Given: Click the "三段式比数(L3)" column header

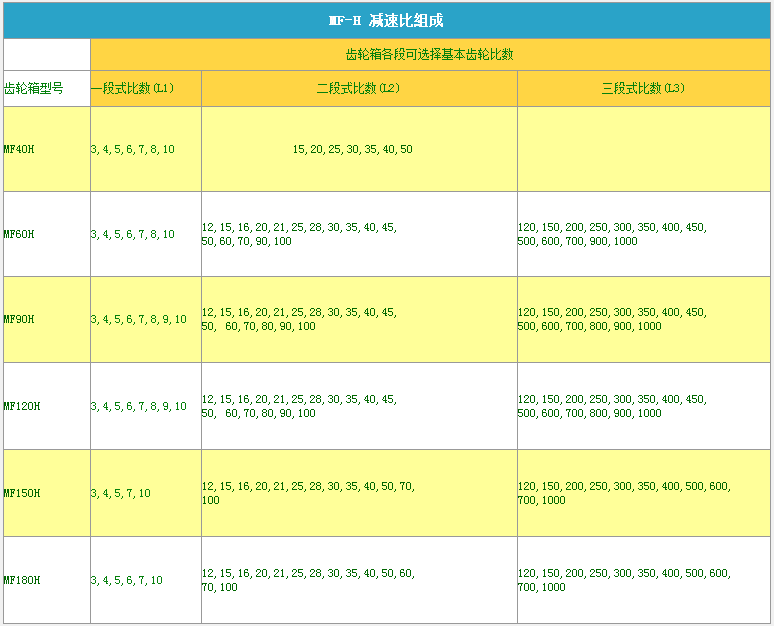Looking at the screenshot, I should pos(643,88).
